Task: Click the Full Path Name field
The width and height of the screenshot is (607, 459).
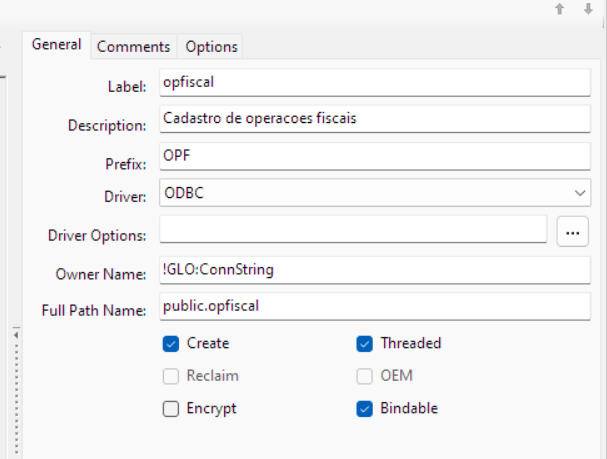Action: pyautogui.click(x=375, y=306)
